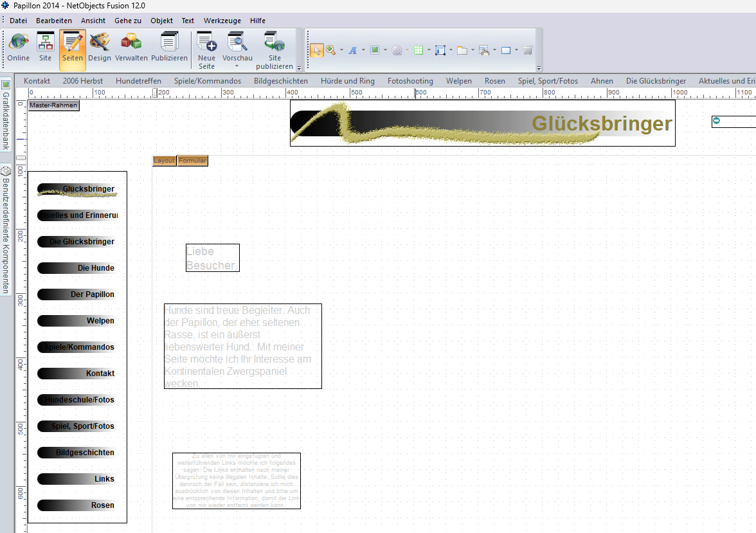Click the Verwalten toolbar icon
This screenshot has height=533, width=756.
pyautogui.click(x=131, y=47)
